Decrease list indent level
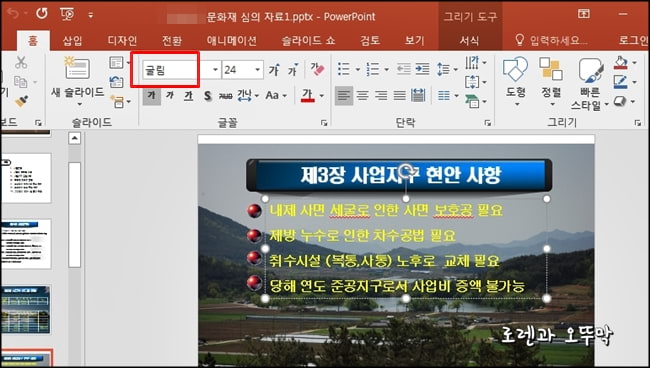 coord(403,69)
